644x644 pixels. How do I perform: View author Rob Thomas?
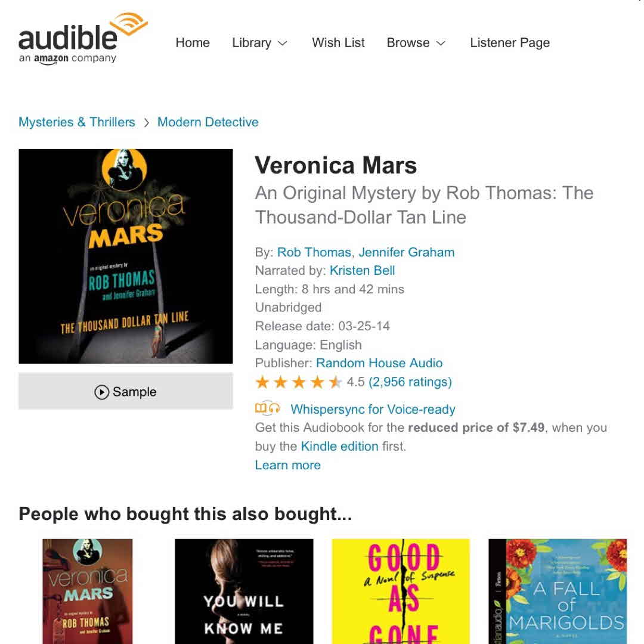[x=314, y=252]
